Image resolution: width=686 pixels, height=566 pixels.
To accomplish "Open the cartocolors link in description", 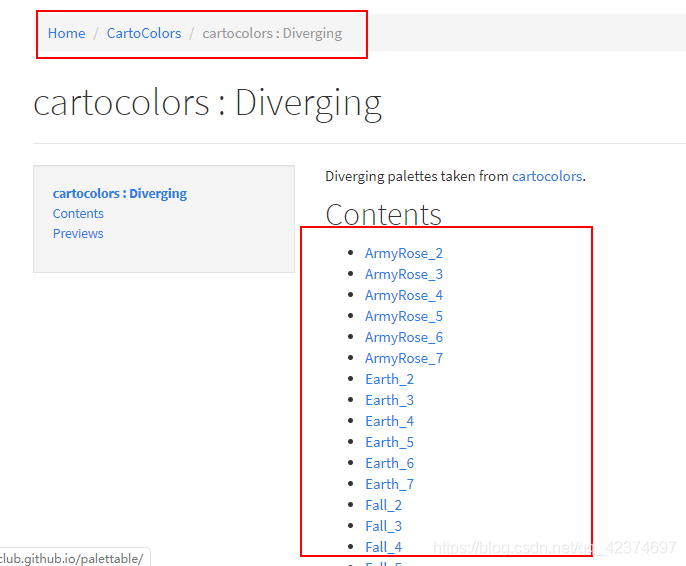I will pyautogui.click(x=547, y=176).
